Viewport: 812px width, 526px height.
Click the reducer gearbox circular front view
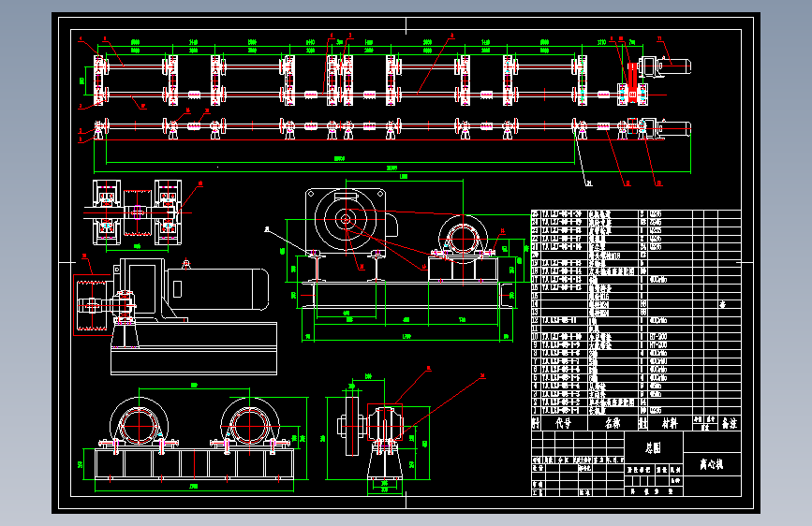click(346, 220)
